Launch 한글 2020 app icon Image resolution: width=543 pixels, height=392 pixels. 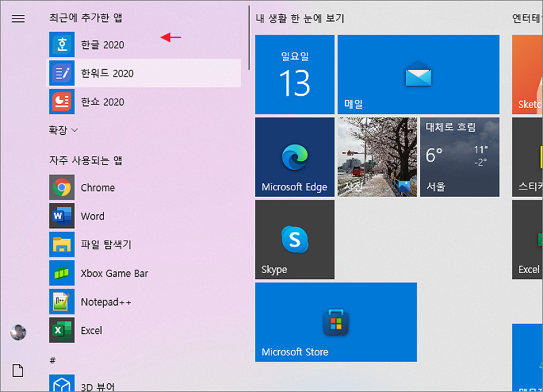[x=62, y=44]
